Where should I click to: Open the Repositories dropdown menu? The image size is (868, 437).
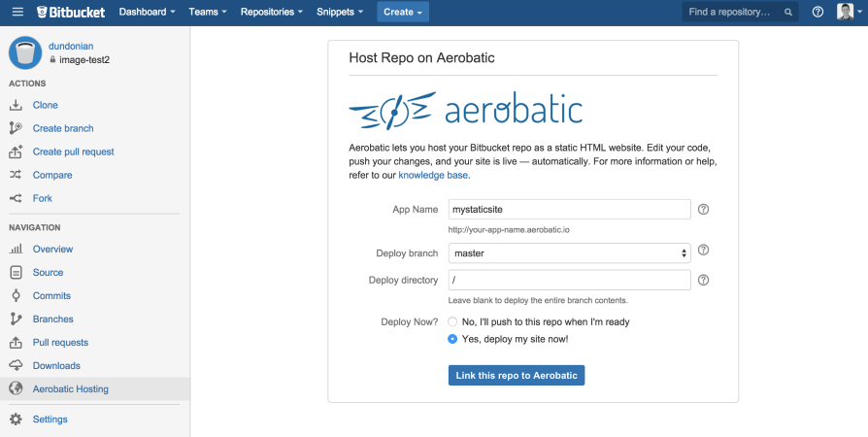(x=272, y=12)
